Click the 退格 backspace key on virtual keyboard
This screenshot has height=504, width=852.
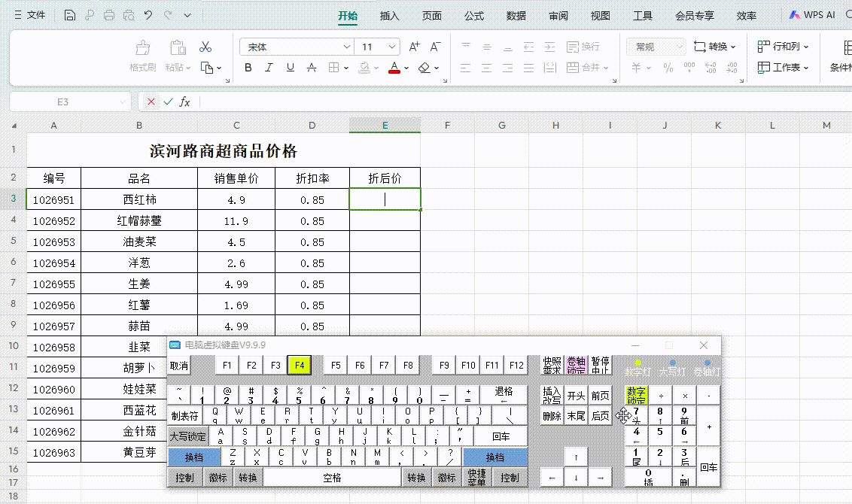pos(504,395)
